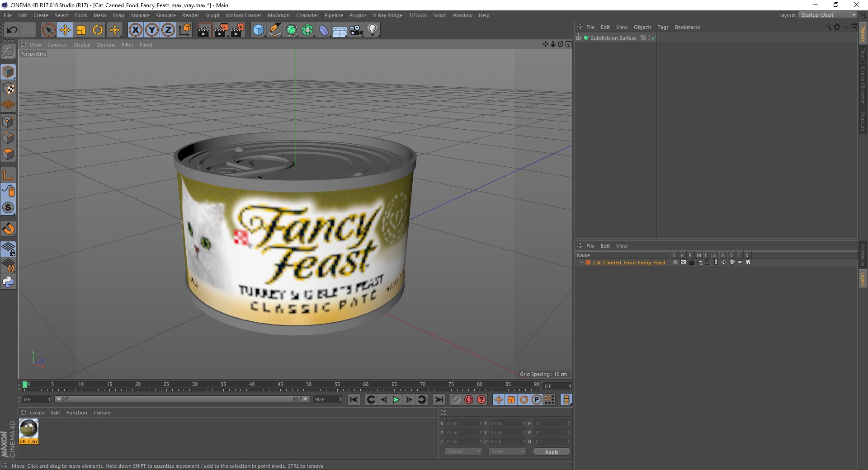Viewport: 868px width, 470px height.
Task: Play the animation forward
Action: [396, 399]
